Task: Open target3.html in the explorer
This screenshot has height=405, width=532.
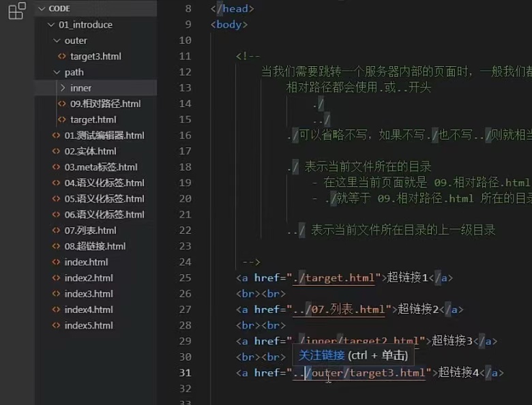Action: (x=95, y=57)
